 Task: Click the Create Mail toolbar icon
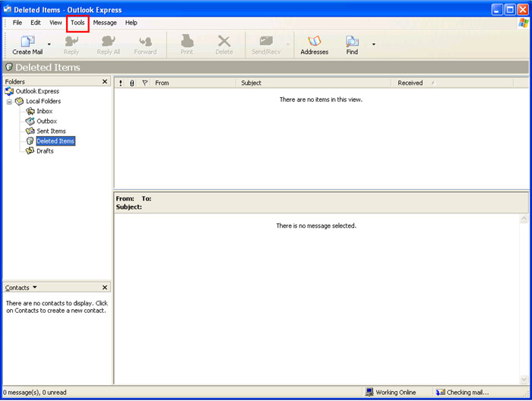[x=27, y=42]
